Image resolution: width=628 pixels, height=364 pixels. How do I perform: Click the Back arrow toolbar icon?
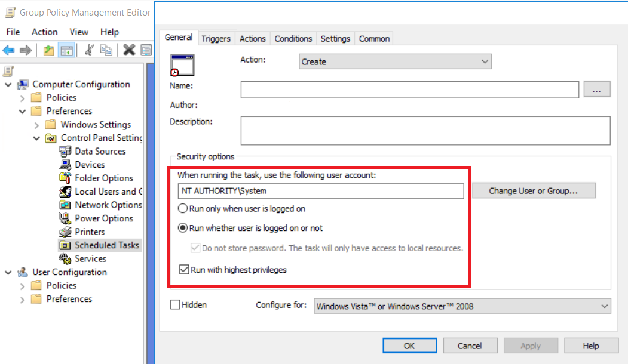point(8,50)
